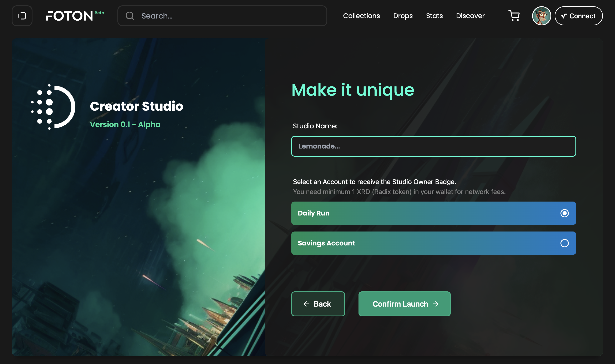The width and height of the screenshot is (615, 364).
Task: Select the Daily Run account radio
Action: point(564,213)
